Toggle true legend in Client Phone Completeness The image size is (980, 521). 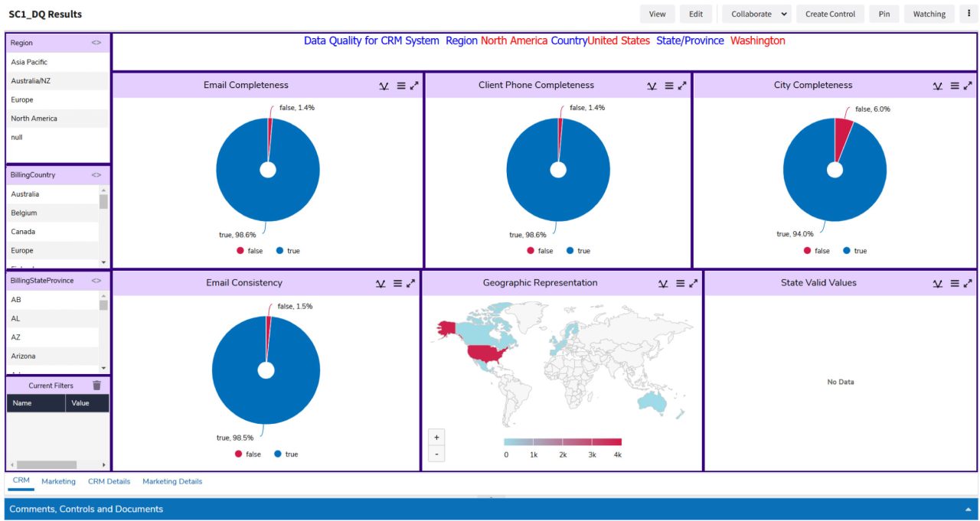tap(578, 251)
